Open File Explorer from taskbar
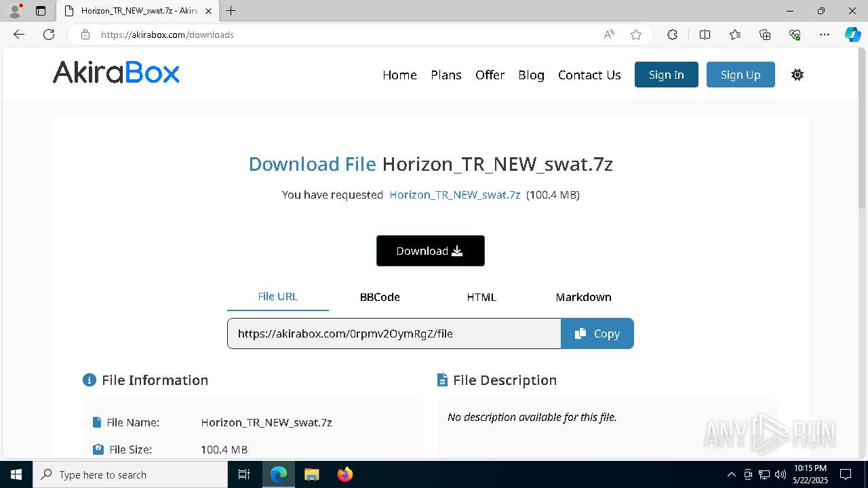Image resolution: width=868 pixels, height=488 pixels. coord(311,474)
